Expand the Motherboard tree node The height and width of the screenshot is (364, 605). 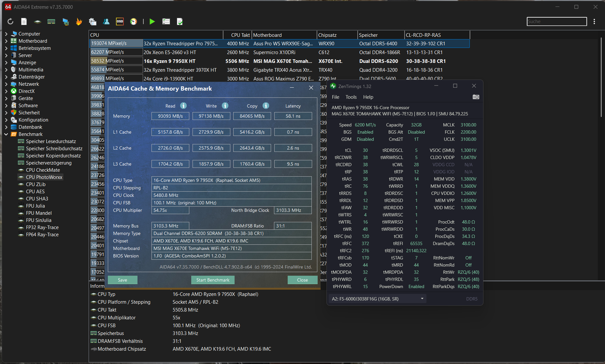click(6, 41)
